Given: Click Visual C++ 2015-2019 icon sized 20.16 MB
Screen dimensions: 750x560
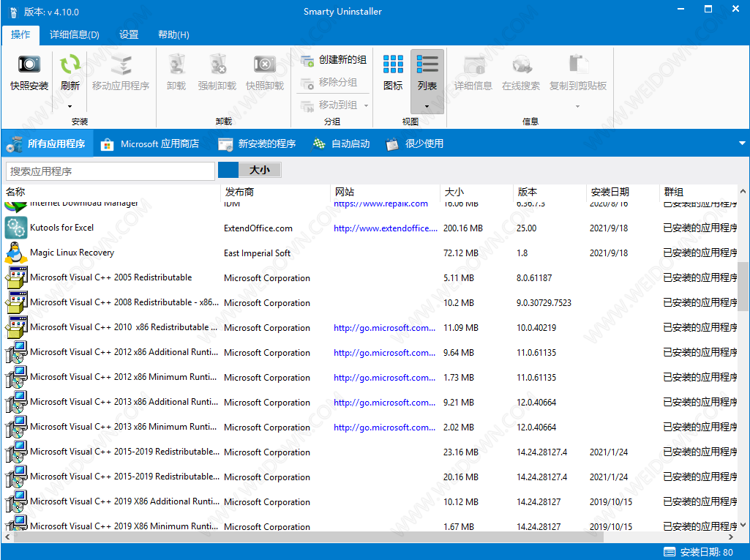Looking at the screenshot, I should (16, 477).
